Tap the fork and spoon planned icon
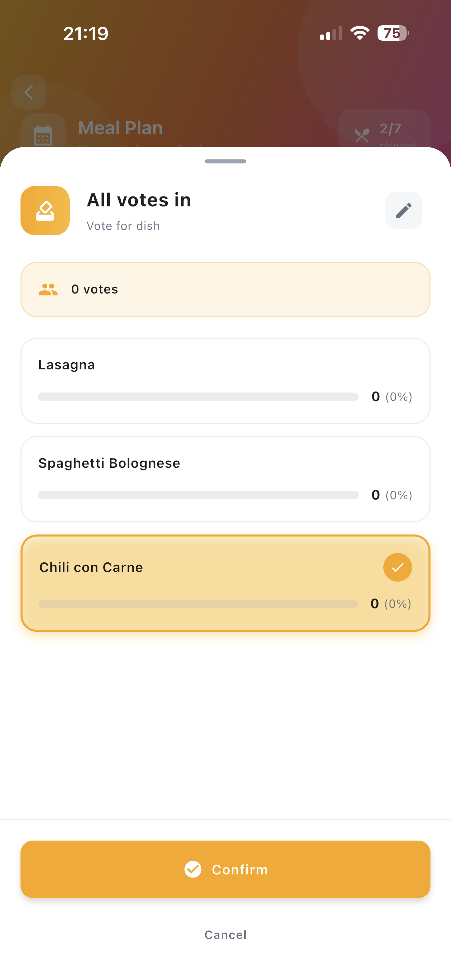Screen dimensions: 451x980 361,135
